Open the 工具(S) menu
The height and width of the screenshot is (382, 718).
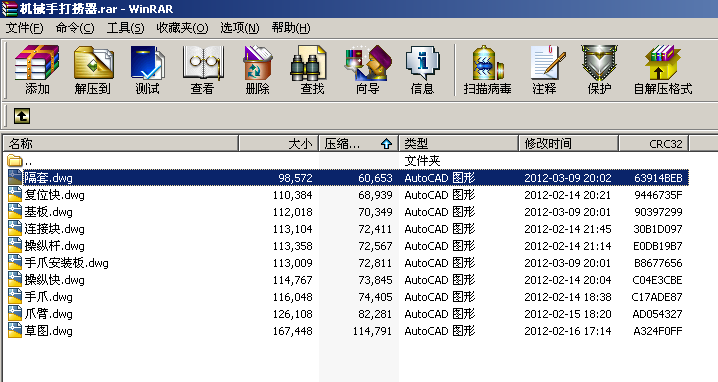coord(125,28)
